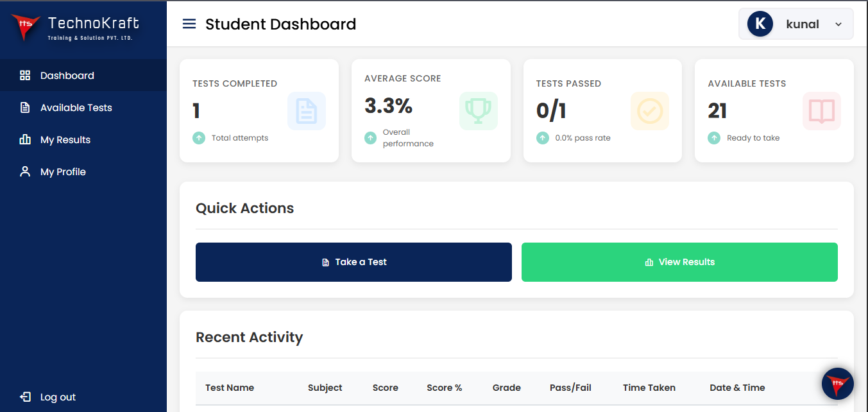Click the book icon in Available Tests card
The height and width of the screenshot is (412, 868).
[821, 111]
